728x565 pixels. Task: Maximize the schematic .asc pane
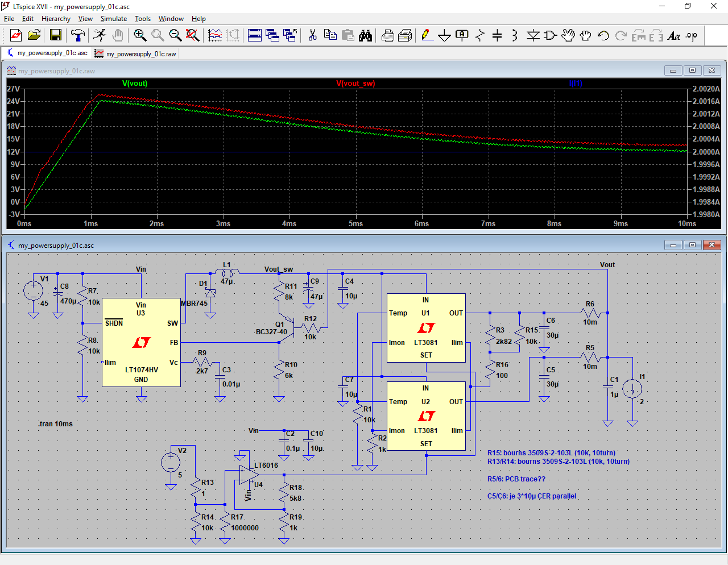692,245
